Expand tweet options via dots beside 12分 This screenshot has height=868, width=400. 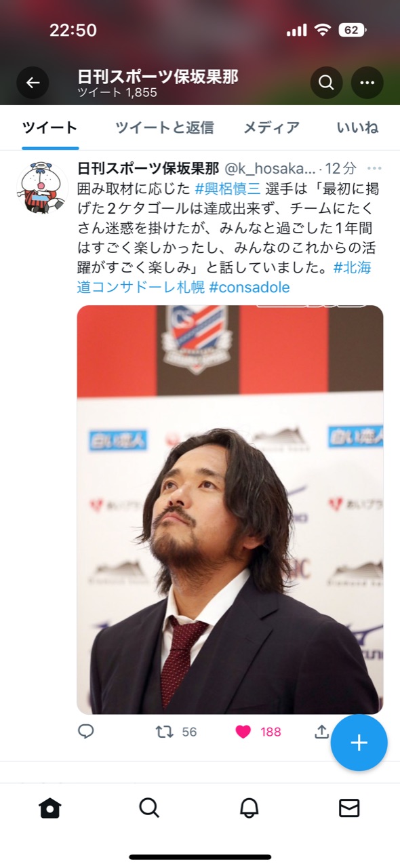374,168
